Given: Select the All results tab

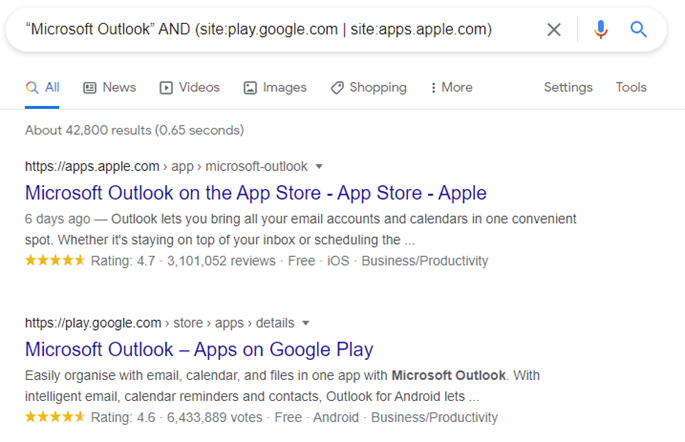Looking at the screenshot, I should [x=43, y=88].
